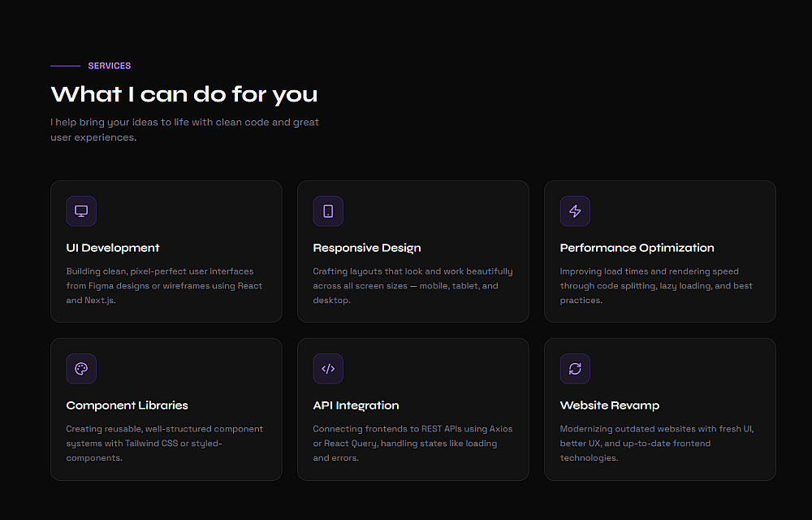Click the code brackets API Integration icon
The image size is (812, 520).
pyautogui.click(x=328, y=369)
